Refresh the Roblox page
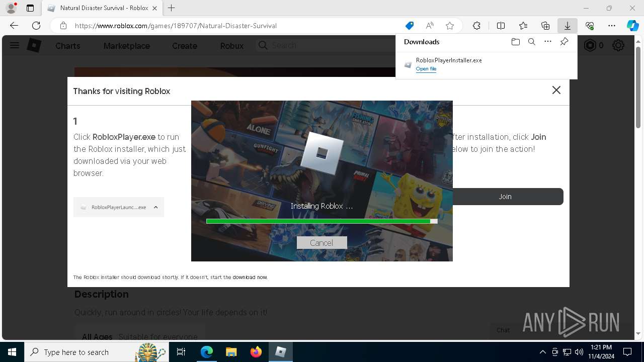The image size is (644, 362). [x=36, y=26]
